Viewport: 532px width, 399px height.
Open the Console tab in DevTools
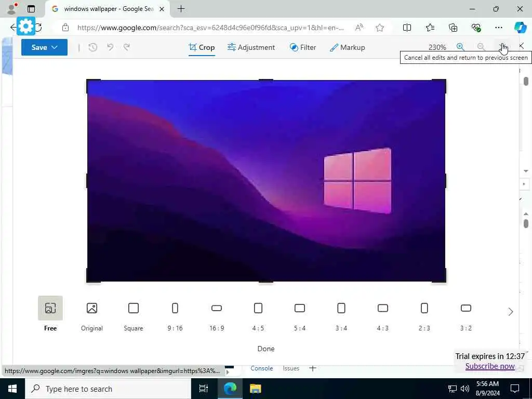pos(262,368)
